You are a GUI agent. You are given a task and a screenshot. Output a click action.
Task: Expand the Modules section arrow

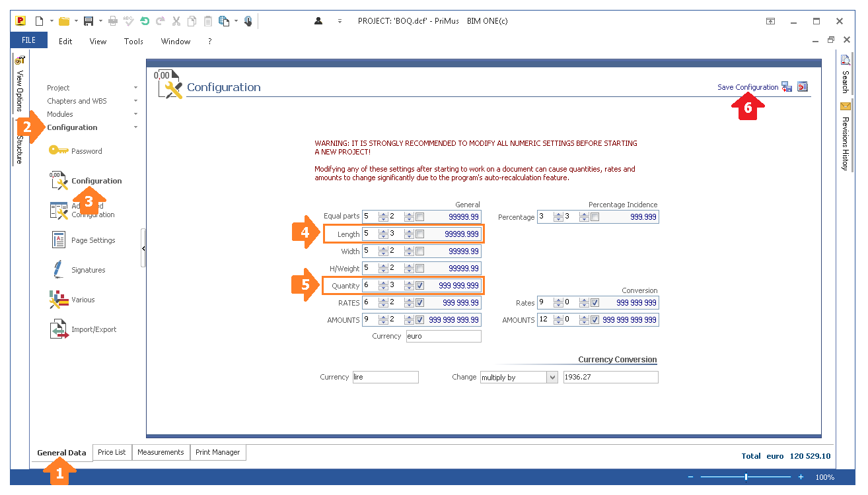click(135, 114)
